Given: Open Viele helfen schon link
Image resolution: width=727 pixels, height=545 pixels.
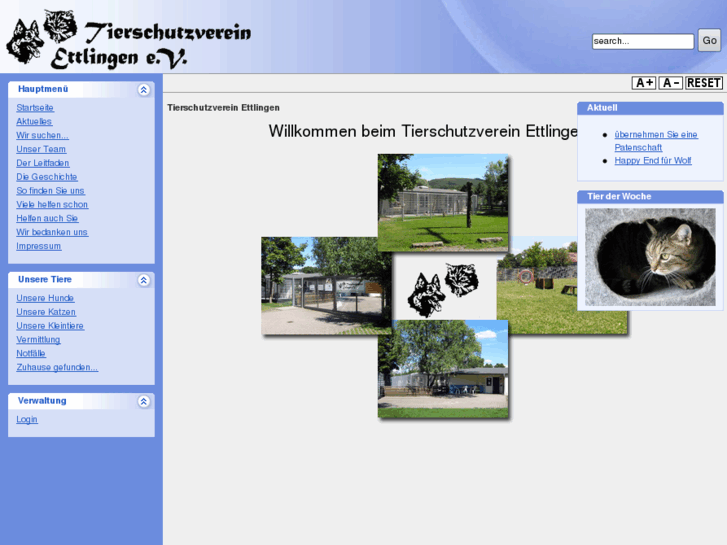Looking at the screenshot, I should 52,205.
